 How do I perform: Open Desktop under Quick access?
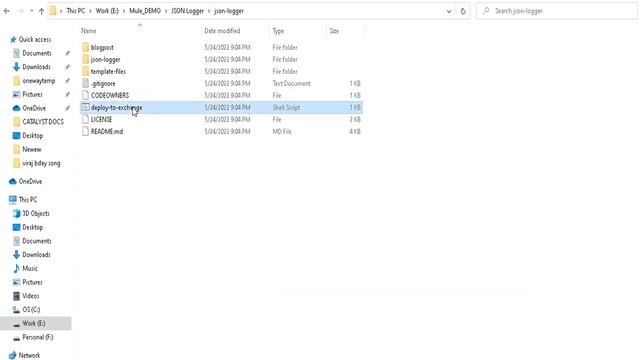32,136
